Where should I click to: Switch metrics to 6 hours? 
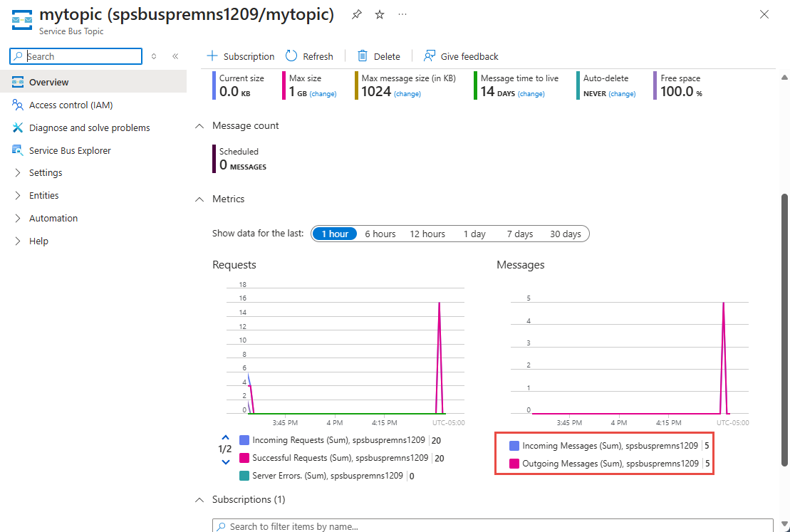click(380, 234)
